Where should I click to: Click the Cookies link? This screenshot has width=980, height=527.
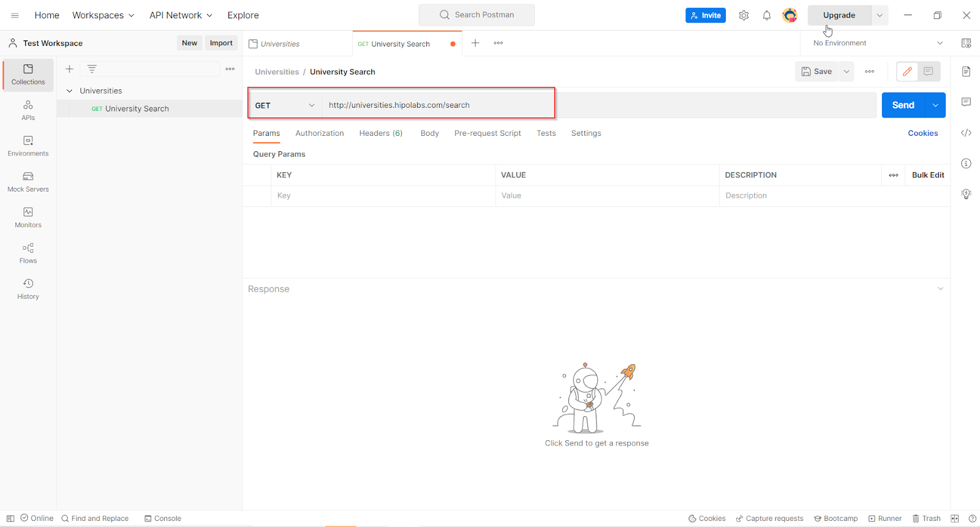pos(922,133)
